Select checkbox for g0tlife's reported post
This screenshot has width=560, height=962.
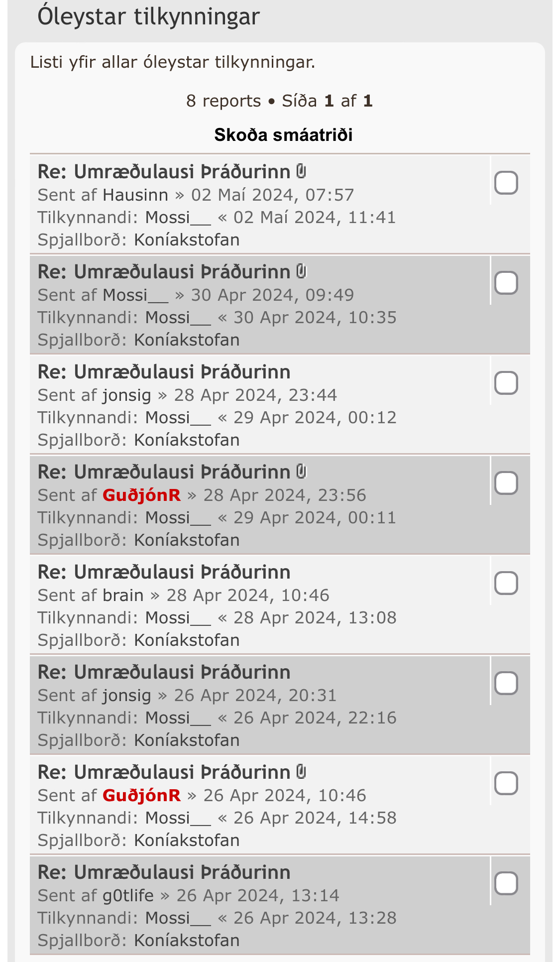pyautogui.click(x=506, y=883)
